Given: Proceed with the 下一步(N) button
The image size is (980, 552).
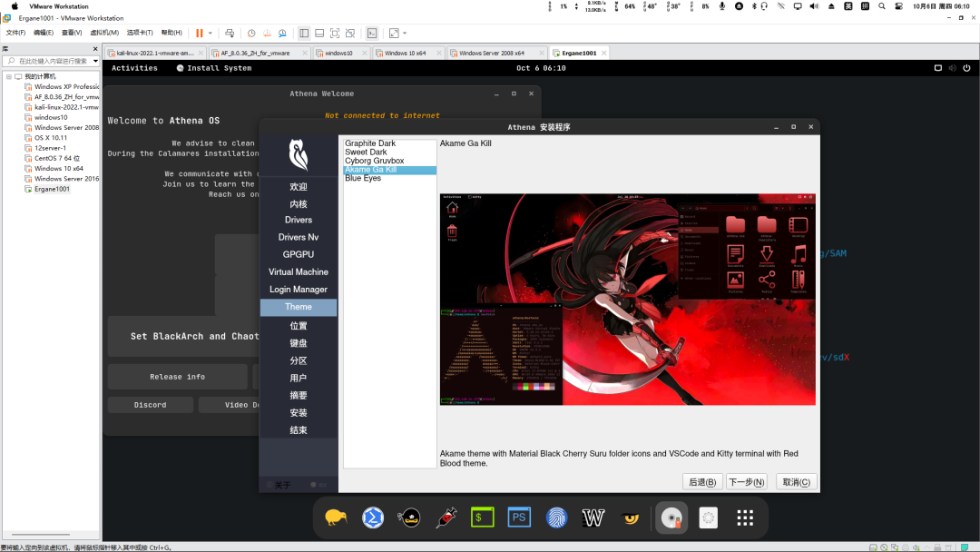Looking at the screenshot, I should (746, 482).
